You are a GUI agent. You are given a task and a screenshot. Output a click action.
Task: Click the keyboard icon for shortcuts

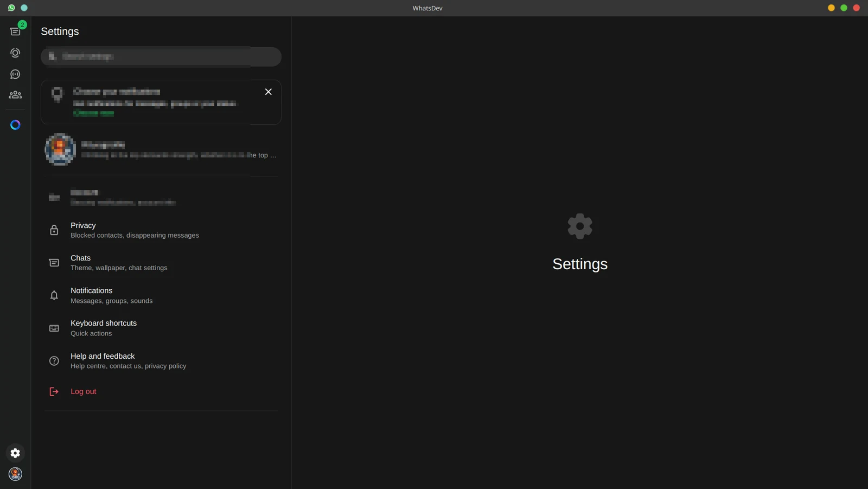[54, 328]
